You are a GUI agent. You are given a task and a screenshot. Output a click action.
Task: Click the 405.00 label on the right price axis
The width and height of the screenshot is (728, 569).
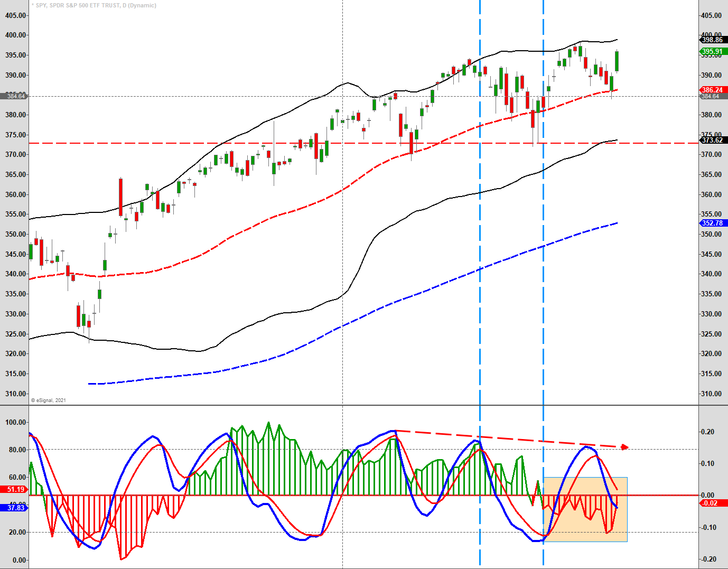tap(711, 15)
